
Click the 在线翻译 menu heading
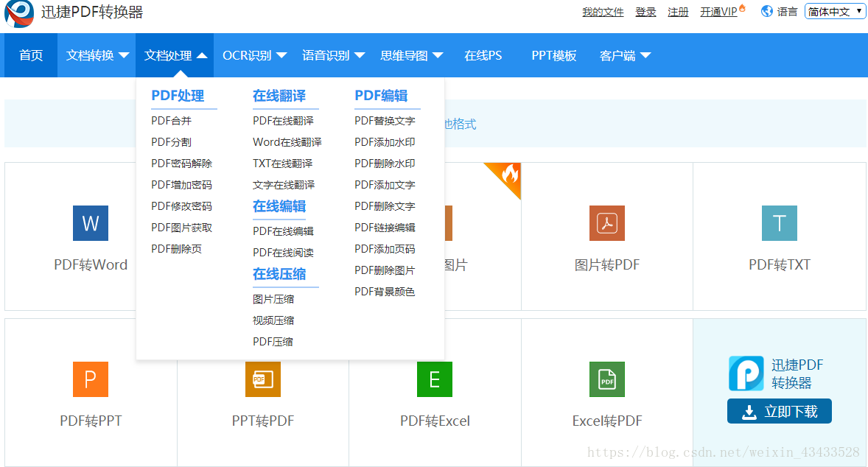(279, 96)
